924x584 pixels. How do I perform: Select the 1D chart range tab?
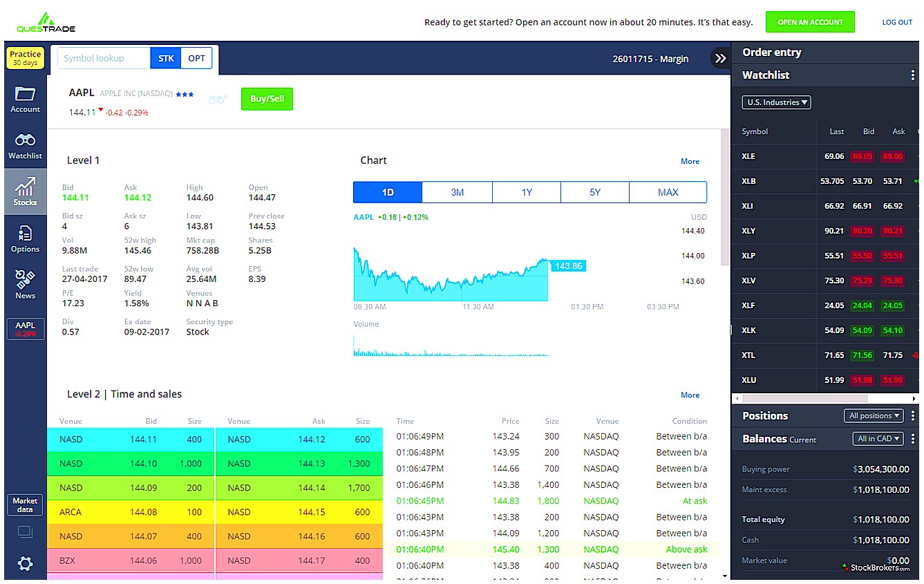pyautogui.click(x=388, y=192)
